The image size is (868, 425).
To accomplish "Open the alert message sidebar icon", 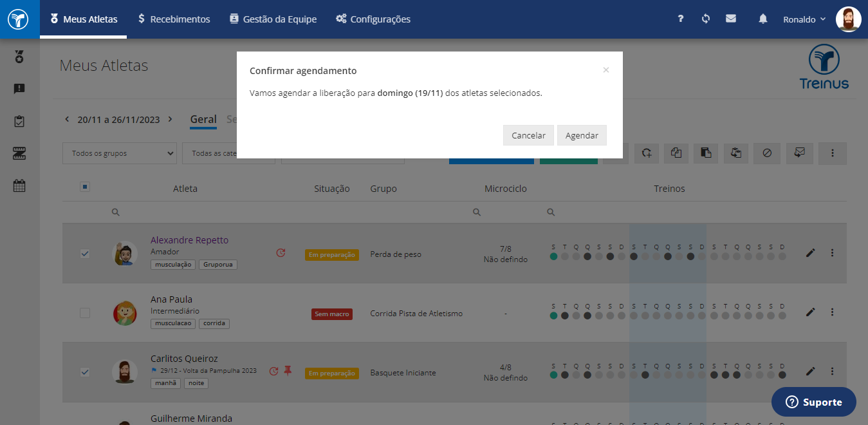I will click(x=19, y=89).
